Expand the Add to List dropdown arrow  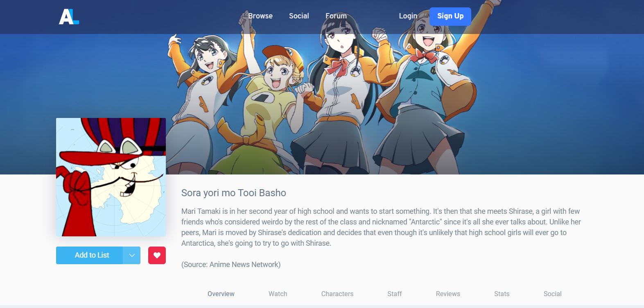(x=132, y=255)
